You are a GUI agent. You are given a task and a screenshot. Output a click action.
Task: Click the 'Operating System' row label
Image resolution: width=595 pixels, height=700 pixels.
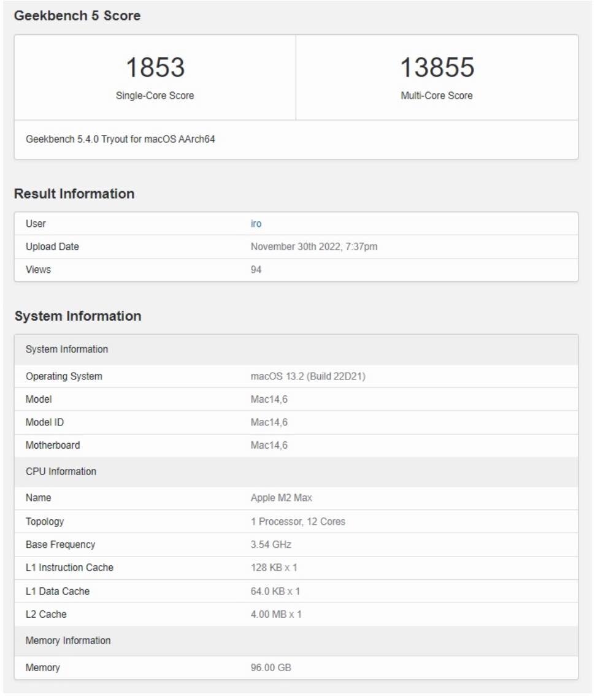click(x=64, y=376)
